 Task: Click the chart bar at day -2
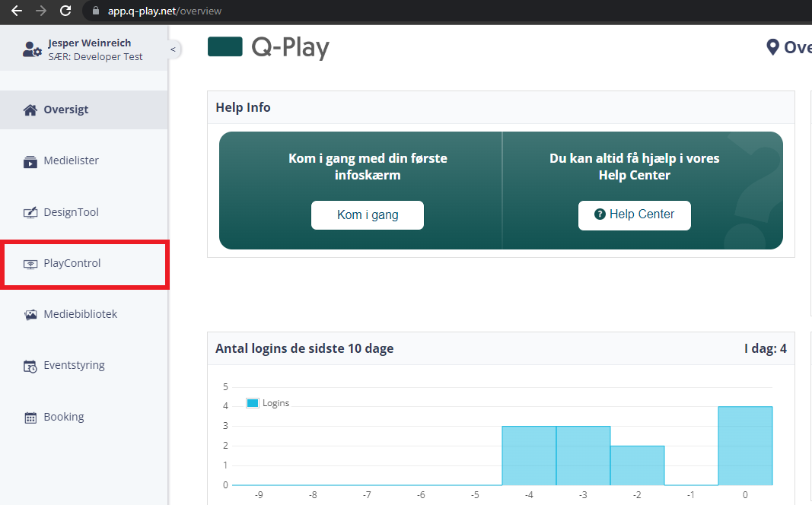click(638, 465)
